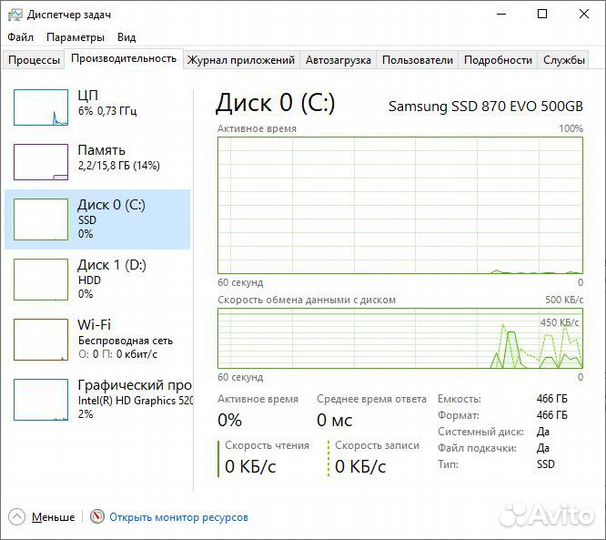Click the Диск 0 (C:) large heading

coord(275,103)
